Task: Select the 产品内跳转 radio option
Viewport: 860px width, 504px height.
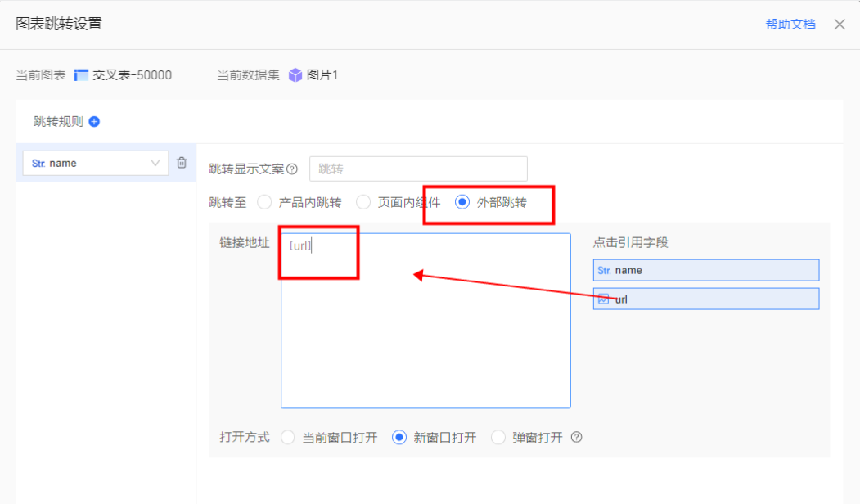Action: tap(264, 202)
